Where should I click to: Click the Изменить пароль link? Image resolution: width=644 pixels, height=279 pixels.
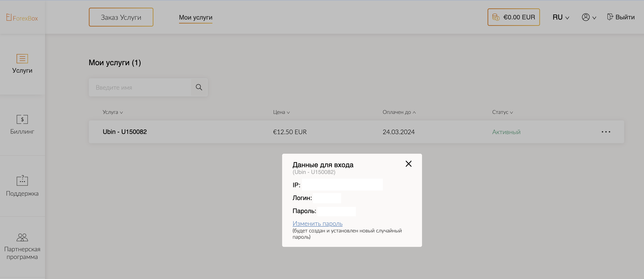click(x=317, y=224)
